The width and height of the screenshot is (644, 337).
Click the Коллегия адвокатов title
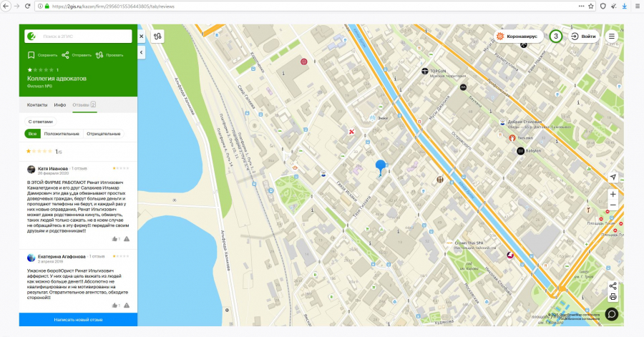[57, 79]
